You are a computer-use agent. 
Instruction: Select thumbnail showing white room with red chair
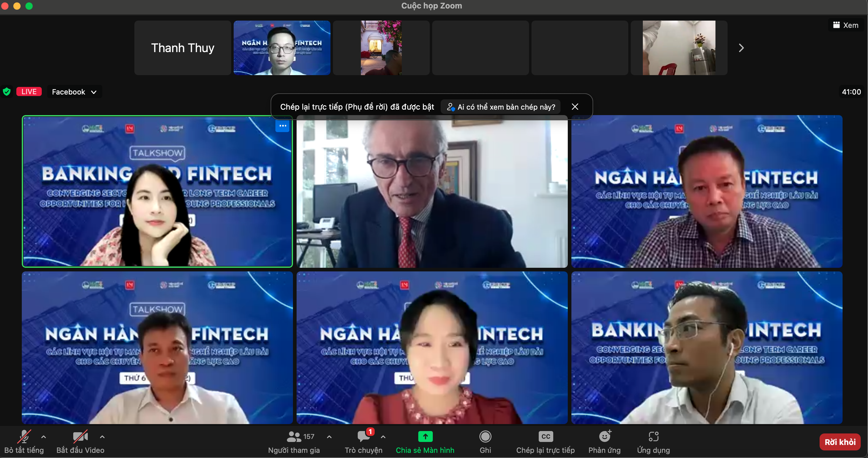point(679,48)
